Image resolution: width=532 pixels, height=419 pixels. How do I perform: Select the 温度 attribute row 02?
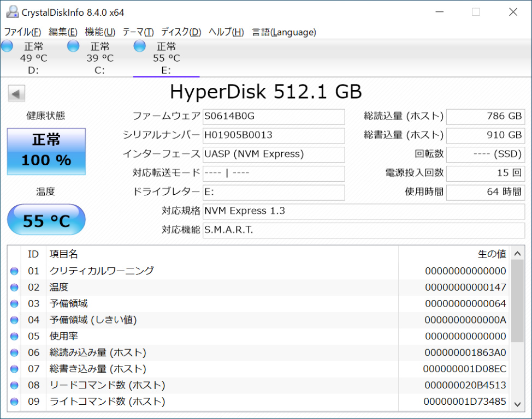[218, 288]
